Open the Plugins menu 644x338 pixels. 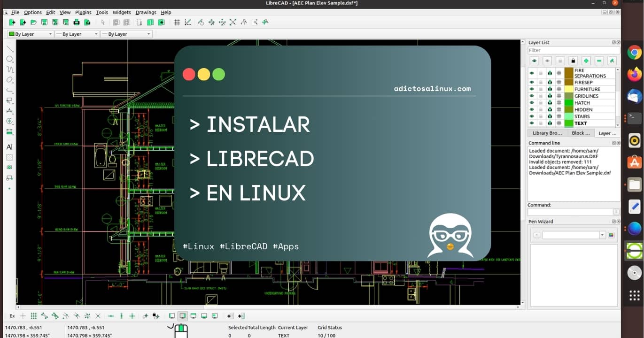pos(83,12)
